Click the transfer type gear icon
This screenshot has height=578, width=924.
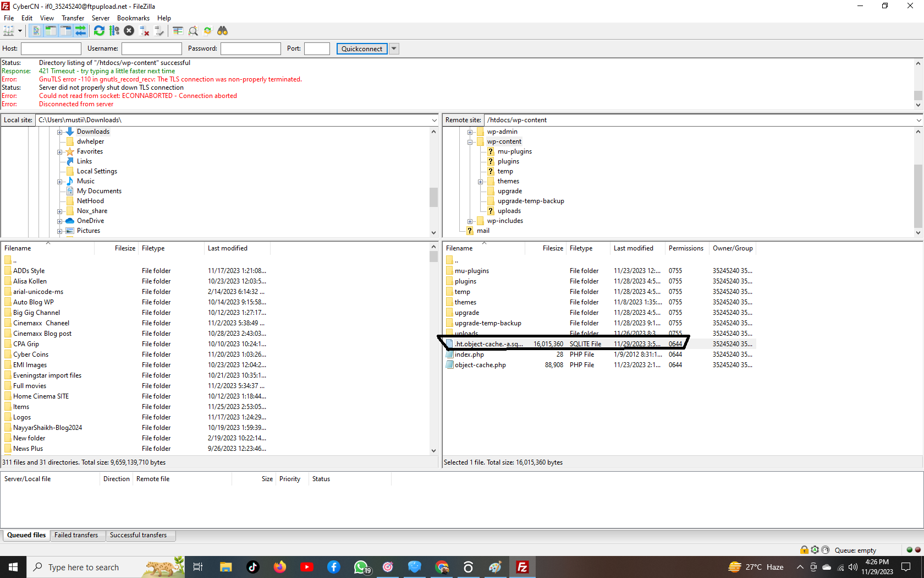[x=815, y=550]
